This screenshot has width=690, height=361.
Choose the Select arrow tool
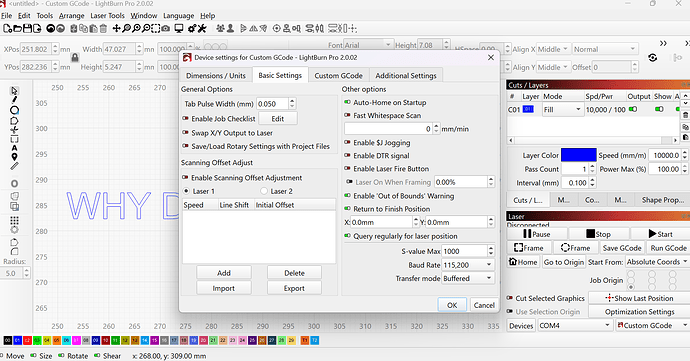pyautogui.click(x=14, y=91)
